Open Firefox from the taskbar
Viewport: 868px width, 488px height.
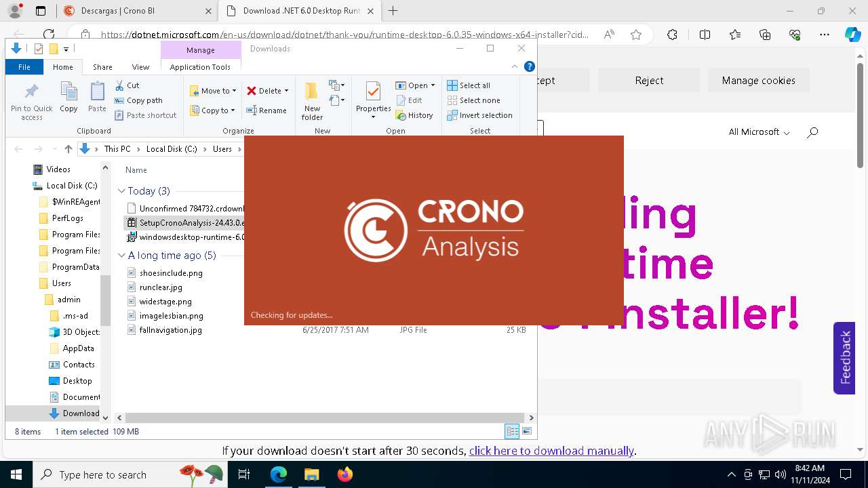(344, 474)
